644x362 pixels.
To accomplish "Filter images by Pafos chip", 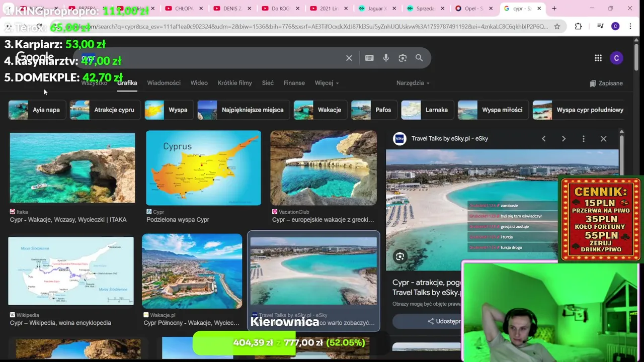I will coord(374,110).
